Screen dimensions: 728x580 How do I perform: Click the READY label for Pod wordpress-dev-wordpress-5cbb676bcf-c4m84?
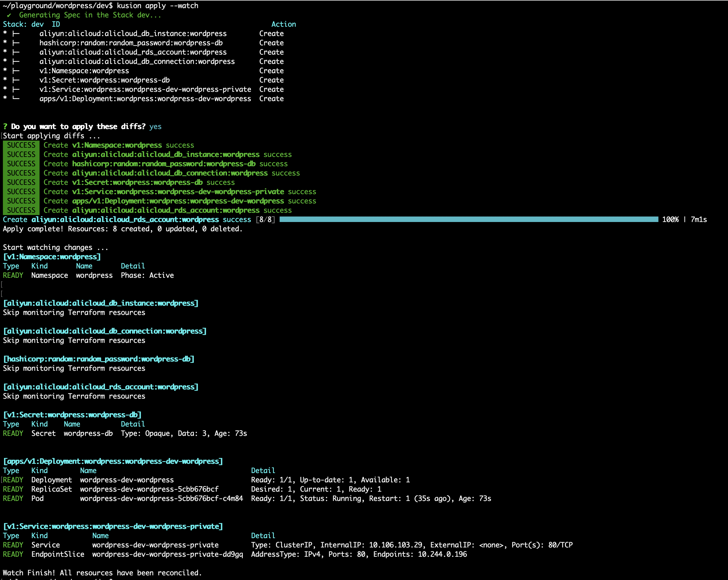pyautogui.click(x=13, y=498)
